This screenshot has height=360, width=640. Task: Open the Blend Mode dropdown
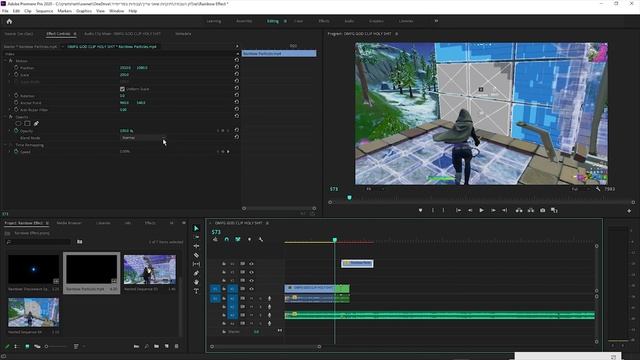coord(143,138)
